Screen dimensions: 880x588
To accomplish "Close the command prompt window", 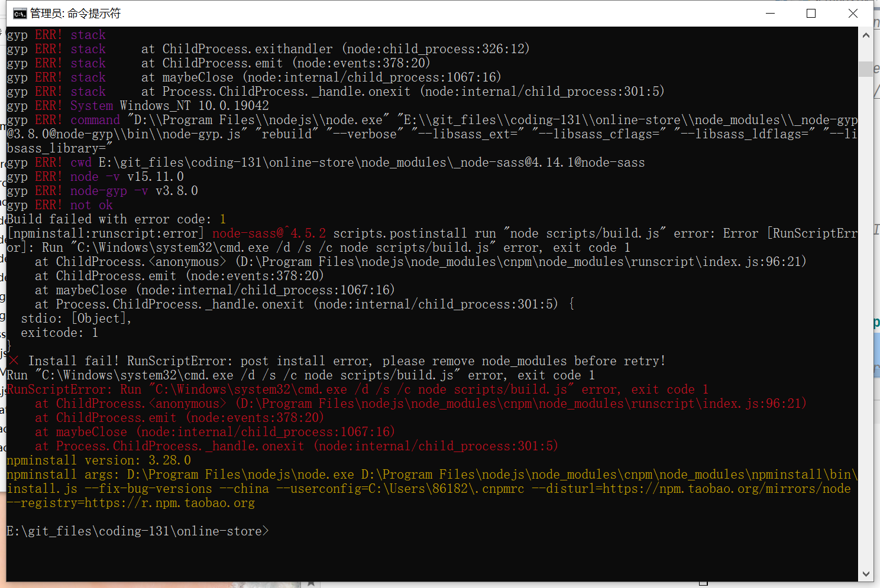I will [853, 13].
